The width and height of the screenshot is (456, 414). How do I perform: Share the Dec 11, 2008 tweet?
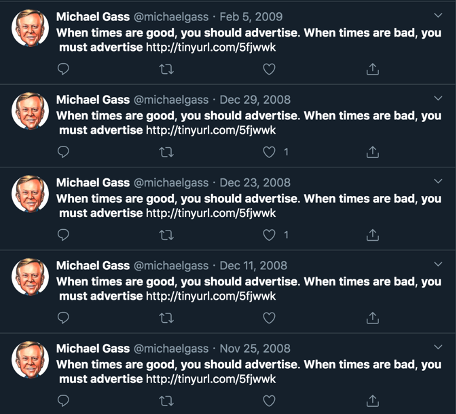(373, 318)
